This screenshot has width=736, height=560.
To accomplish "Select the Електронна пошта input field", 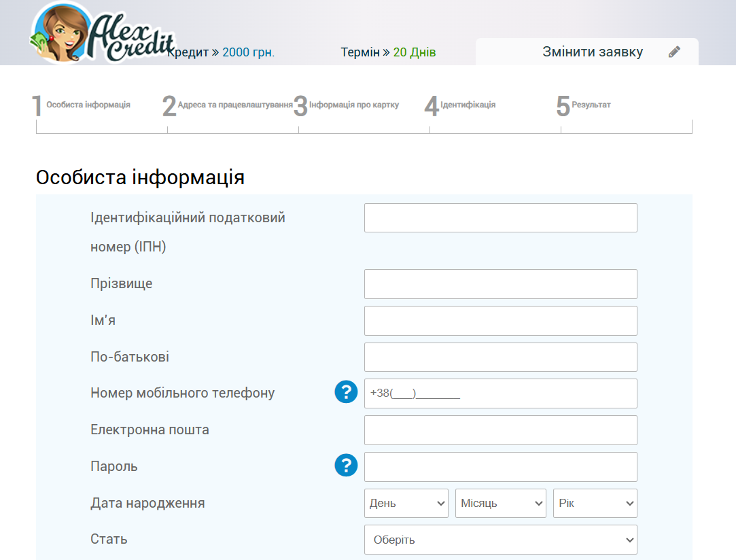I will 500,430.
